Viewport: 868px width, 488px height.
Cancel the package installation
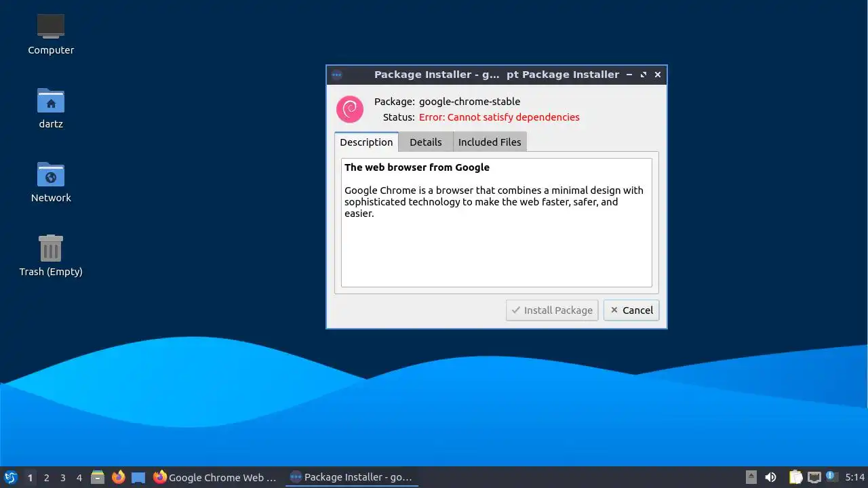coord(631,310)
